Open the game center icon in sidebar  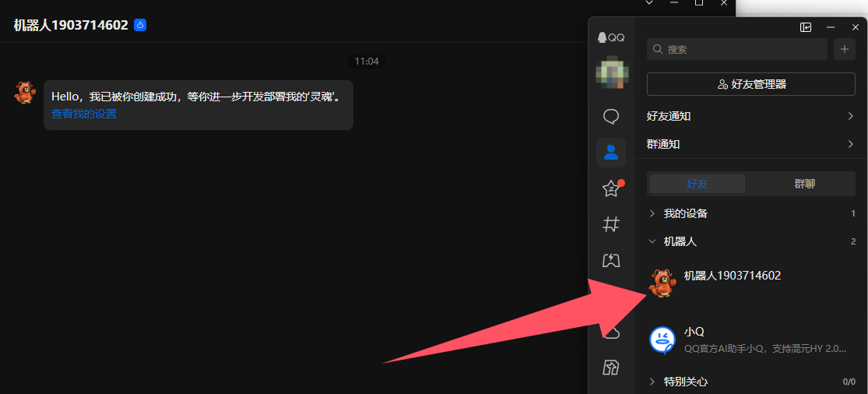click(610, 260)
